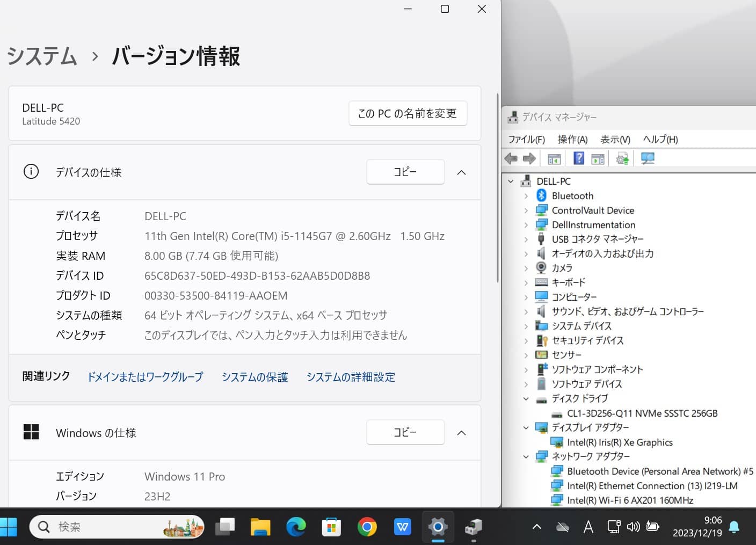
Task: Open the ヘルプ(H) menu
Action: coord(660,140)
